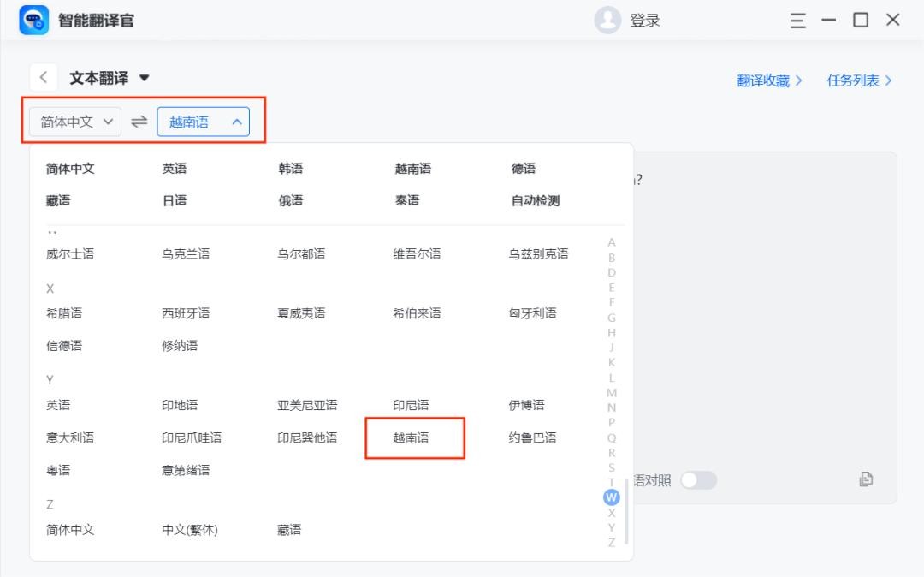The image size is (924, 577).
Task: Click the document copy icon at bottom right
Action: 866,479
